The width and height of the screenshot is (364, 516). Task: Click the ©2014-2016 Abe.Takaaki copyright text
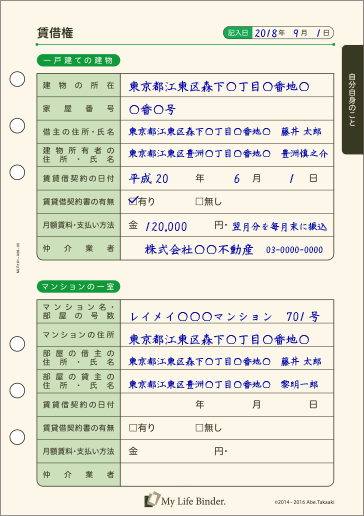[x=304, y=502]
